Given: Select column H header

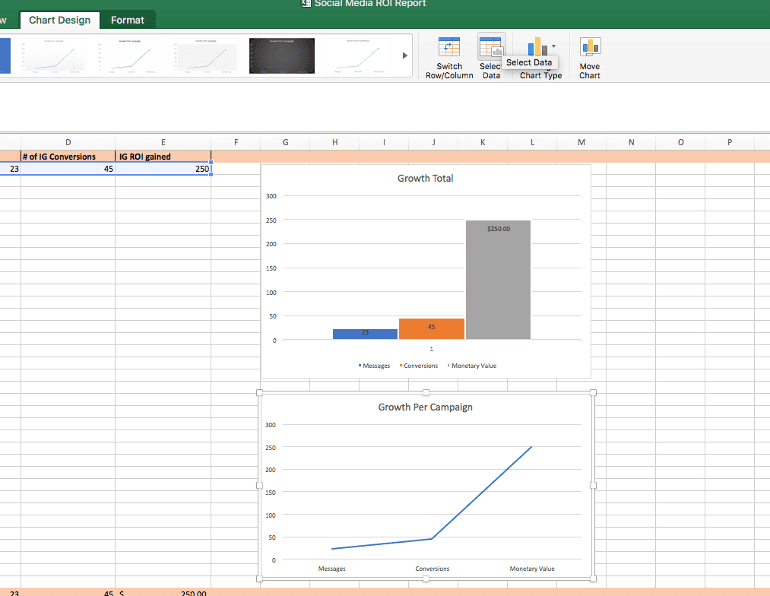Looking at the screenshot, I should pyautogui.click(x=335, y=142).
